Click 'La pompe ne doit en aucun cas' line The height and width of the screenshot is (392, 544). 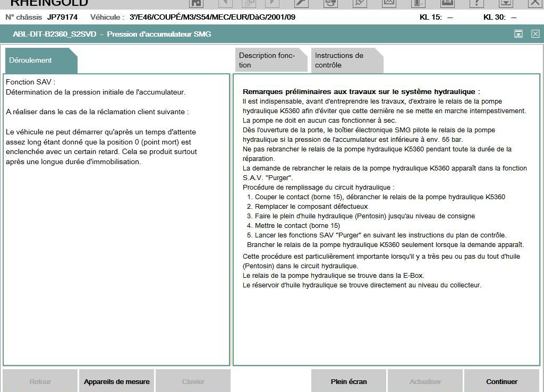[x=319, y=121]
